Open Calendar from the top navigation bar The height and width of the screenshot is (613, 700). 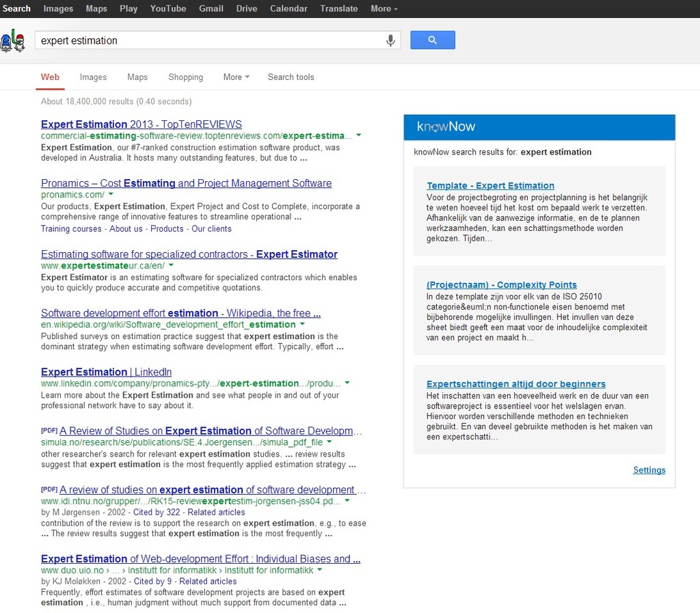(289, 8)
